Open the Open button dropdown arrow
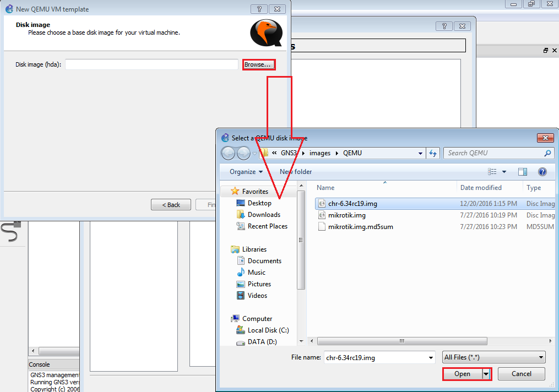Viewport: 559px width, 392px height. coord(486,374)
